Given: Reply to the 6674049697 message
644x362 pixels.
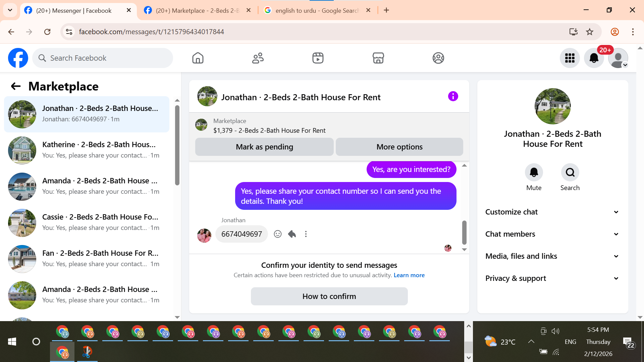Looking at the screenshot, I should (292, 234).
